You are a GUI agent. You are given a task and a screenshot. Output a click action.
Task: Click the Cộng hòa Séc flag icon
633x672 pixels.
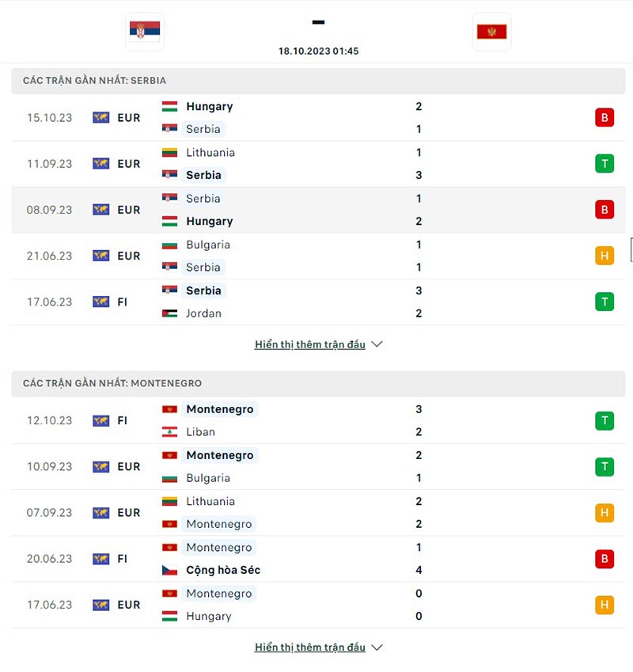coord(169,570)
